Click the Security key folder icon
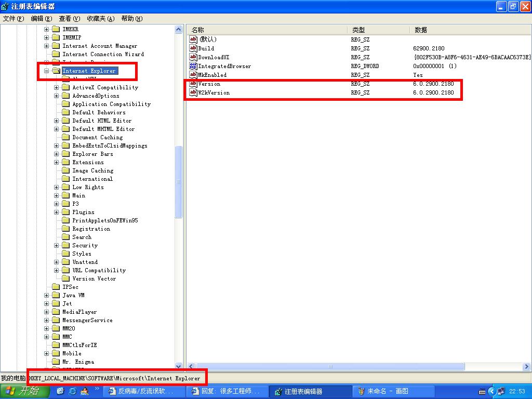This screenshot has height=399, width=532. coord(66,245)
